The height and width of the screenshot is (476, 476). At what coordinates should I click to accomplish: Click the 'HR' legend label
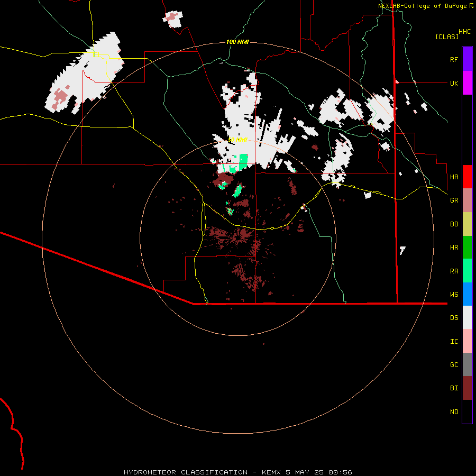(454, 248)
